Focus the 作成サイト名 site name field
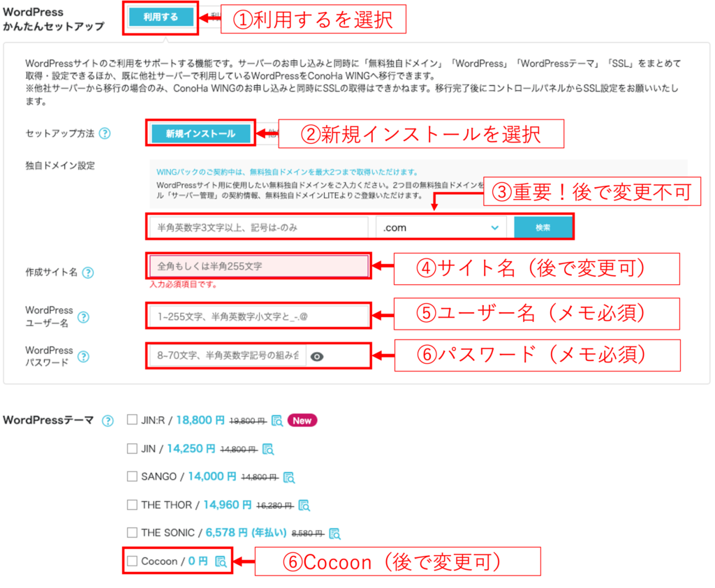This screenshot has height=588, width=715. tap(258, 267)
